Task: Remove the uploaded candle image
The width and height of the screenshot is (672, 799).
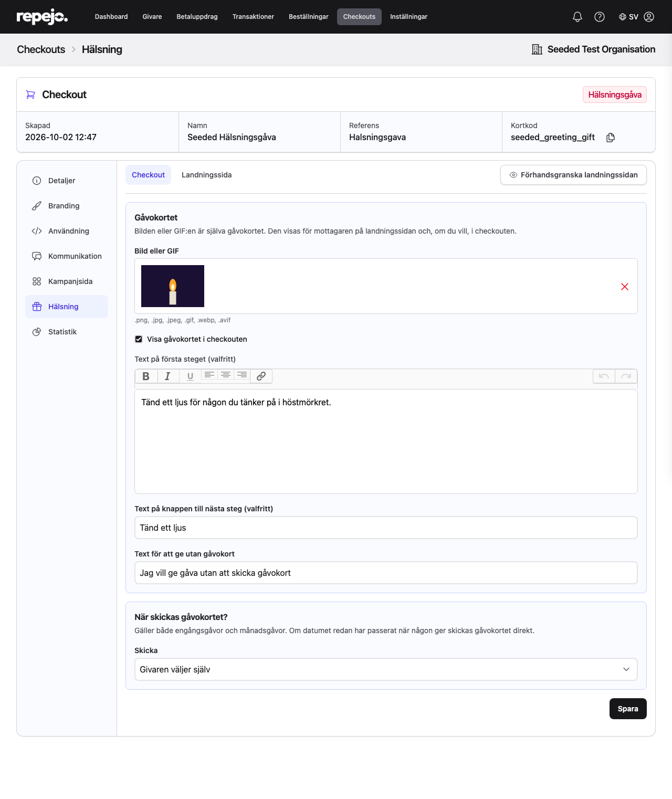Action: [625, 287]
